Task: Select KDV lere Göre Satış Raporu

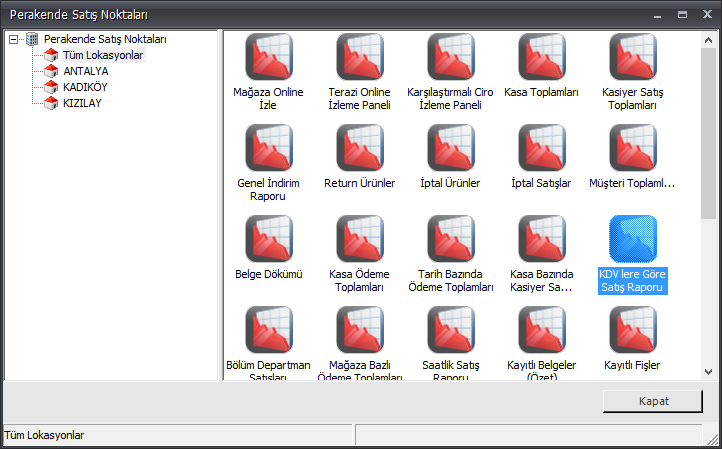Action: pos(633,239)
